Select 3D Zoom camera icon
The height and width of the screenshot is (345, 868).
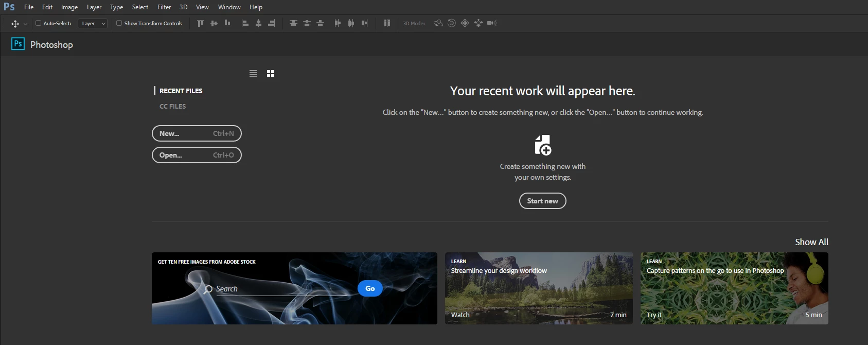492,23
